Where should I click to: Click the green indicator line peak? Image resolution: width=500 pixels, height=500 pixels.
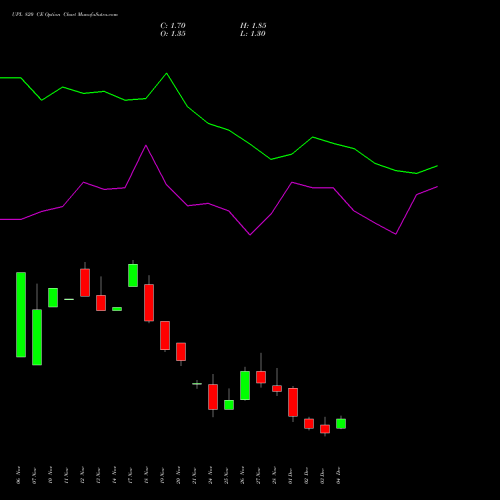[167, 73]
